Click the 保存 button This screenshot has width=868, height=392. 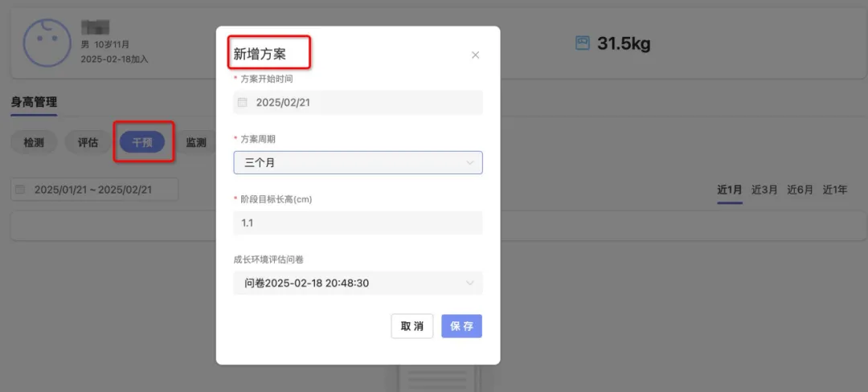pyautogui.click(x=461, y=326)
